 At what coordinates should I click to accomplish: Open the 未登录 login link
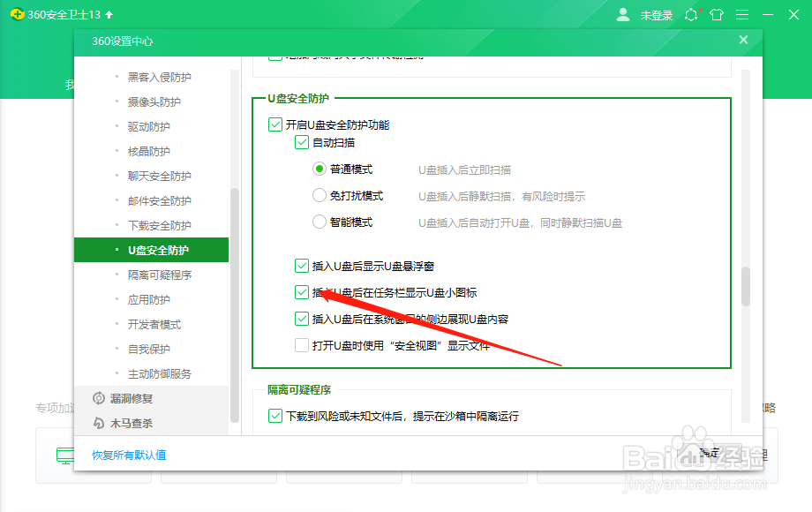[x=656, y=16]
